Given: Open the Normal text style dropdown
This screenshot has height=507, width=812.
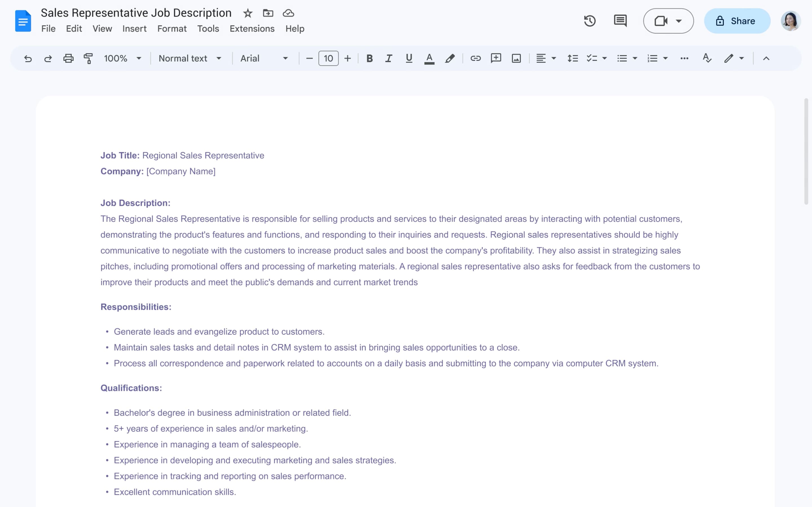Looking at the screenshot, I should pos(190,59).
